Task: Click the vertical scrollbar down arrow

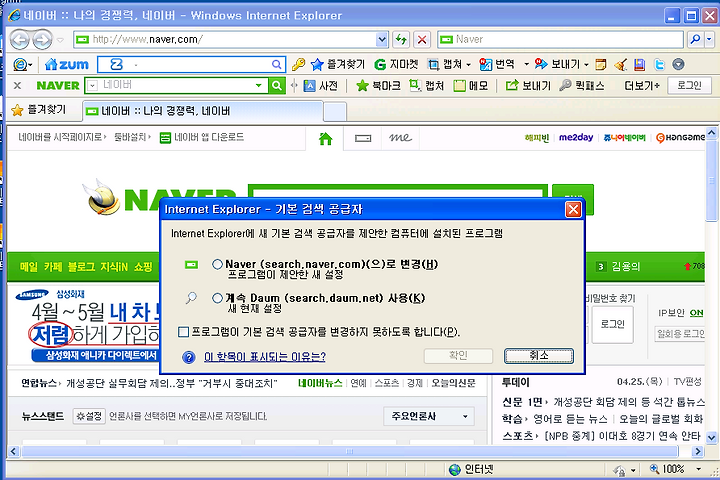Action: tap(712, 437)
